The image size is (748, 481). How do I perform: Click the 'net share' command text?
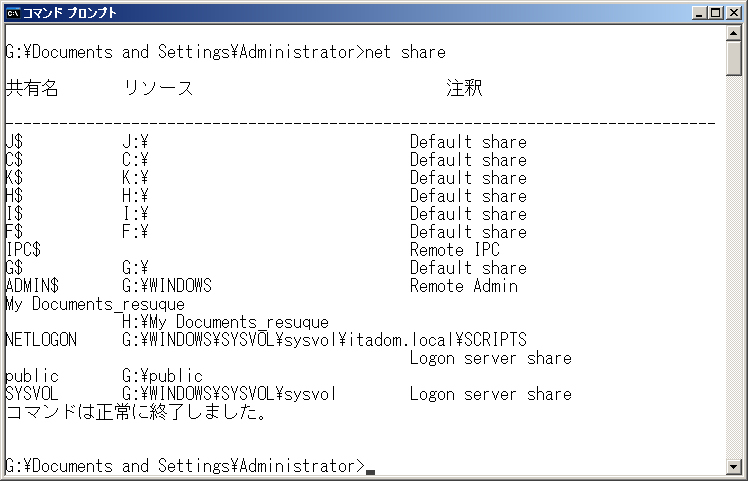coord(405,52)
